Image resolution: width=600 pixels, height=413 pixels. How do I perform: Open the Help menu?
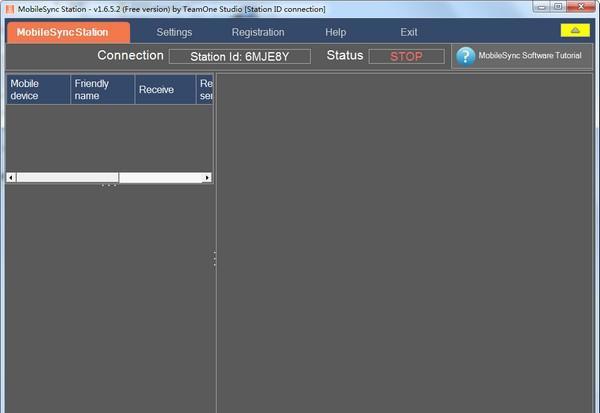[336, 32]
